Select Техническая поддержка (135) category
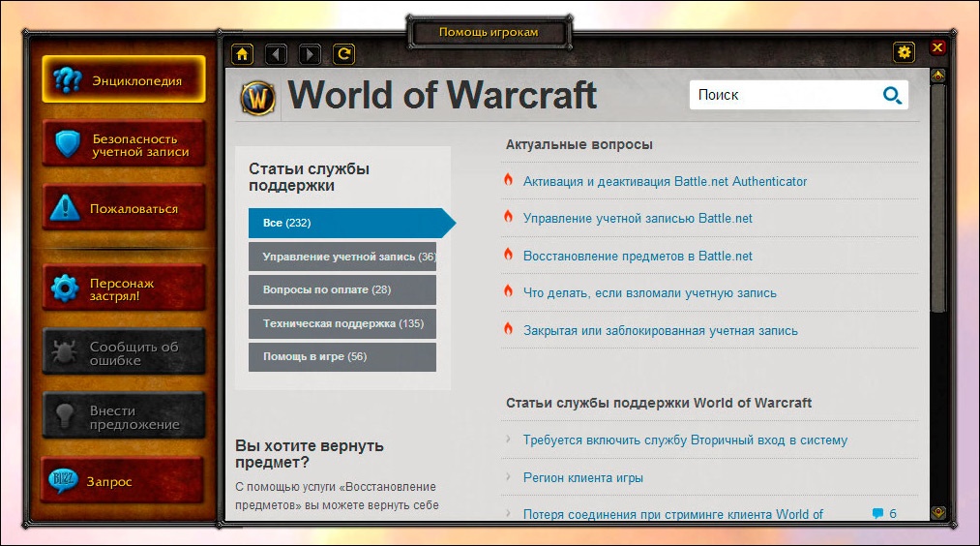 pos(342,323)
